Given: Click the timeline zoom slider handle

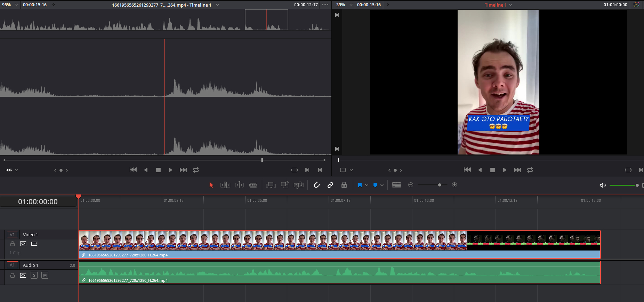Looking at the screenshot, I should pyautogui.click(x=440, y=185).
